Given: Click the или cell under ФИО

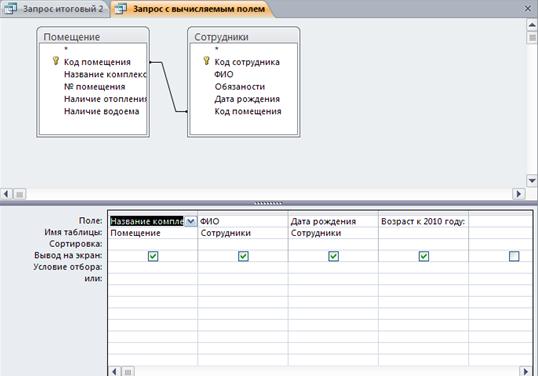Looking at the screenshot, I should (x=243, y=279).
